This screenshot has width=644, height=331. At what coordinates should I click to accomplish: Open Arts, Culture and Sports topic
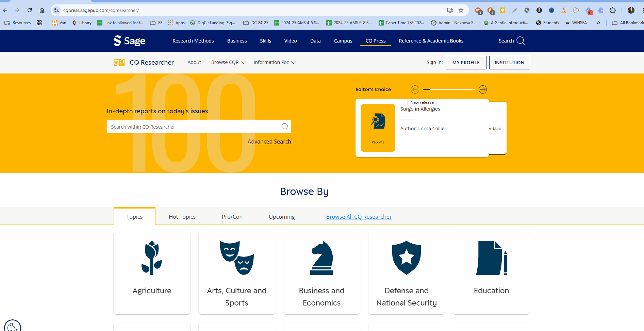(x=237, y=273)
